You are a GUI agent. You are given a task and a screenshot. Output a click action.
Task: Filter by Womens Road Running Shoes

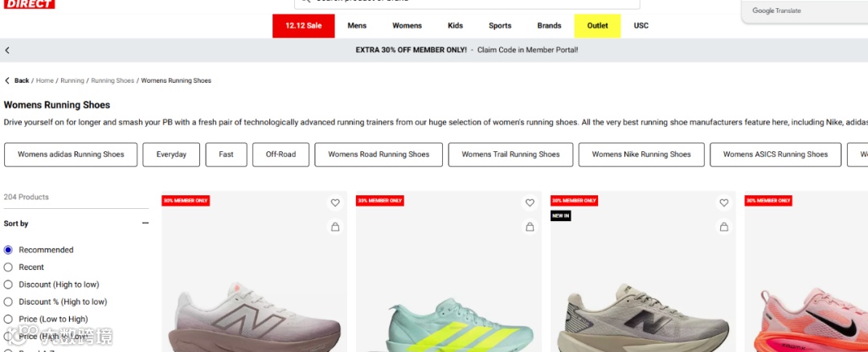(379, 154)
